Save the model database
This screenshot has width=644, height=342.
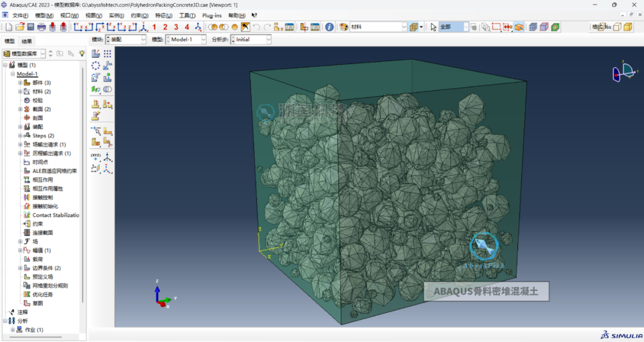[x=31, y=27]
